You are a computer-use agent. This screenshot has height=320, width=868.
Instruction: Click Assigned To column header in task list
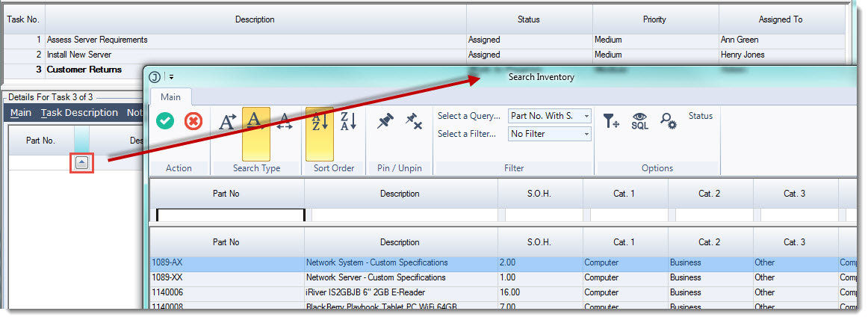tap(781, 19)
